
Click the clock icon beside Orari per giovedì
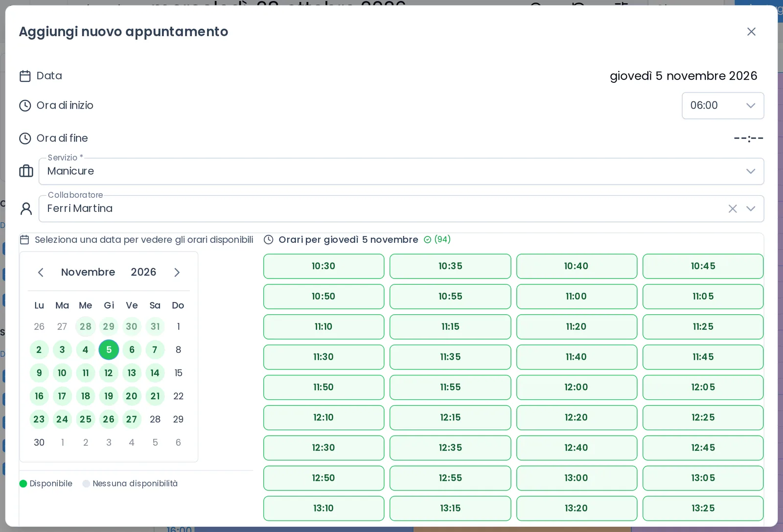(x=268, y=240)
